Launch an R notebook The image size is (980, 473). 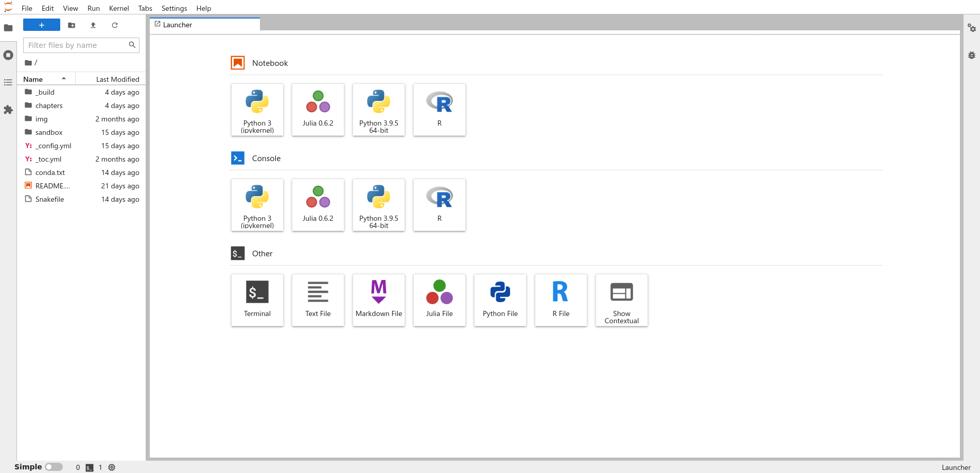pos(440,110)
